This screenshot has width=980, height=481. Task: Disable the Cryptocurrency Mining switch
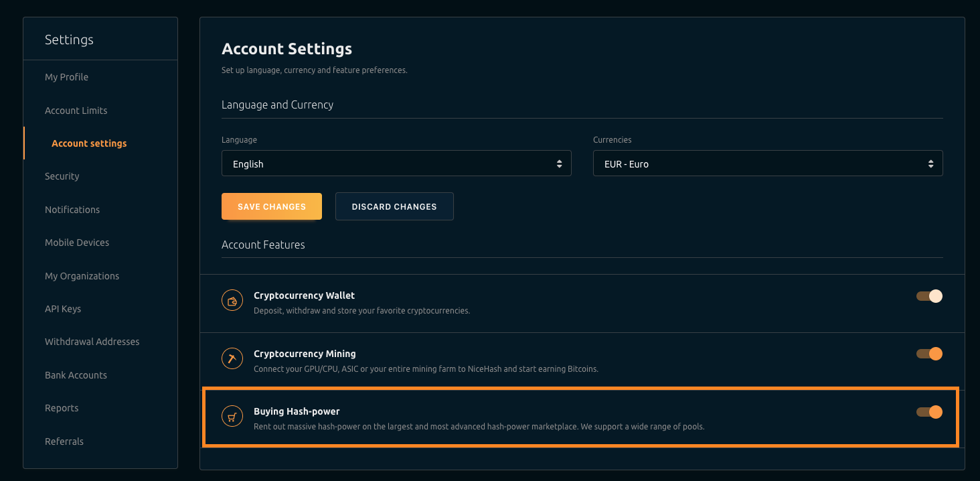pyautogui.click(x=929, y=354)
